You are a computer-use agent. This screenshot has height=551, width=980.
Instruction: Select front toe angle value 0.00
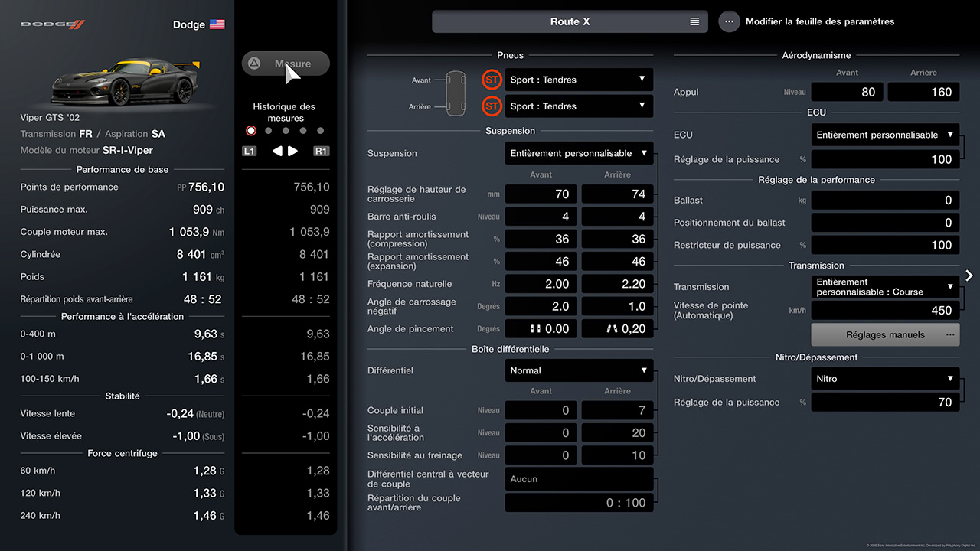[541, 329]
